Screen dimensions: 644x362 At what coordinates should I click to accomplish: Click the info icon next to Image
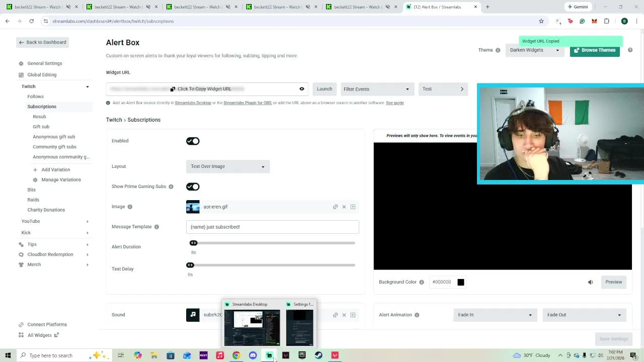[x=130, y=207]
